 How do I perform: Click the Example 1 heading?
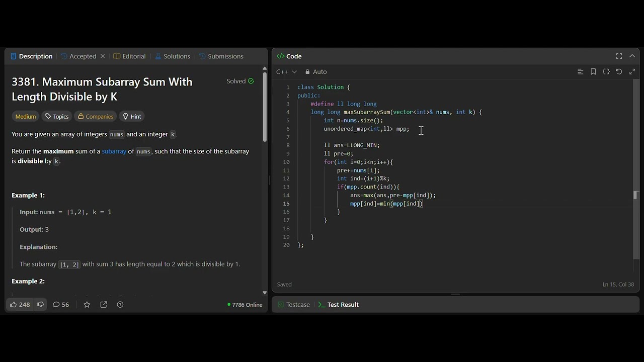click(28, 195)
